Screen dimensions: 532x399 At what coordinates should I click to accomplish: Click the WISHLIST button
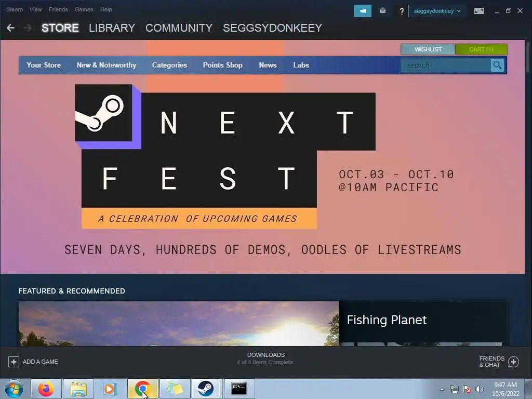(x=428, y=49)
